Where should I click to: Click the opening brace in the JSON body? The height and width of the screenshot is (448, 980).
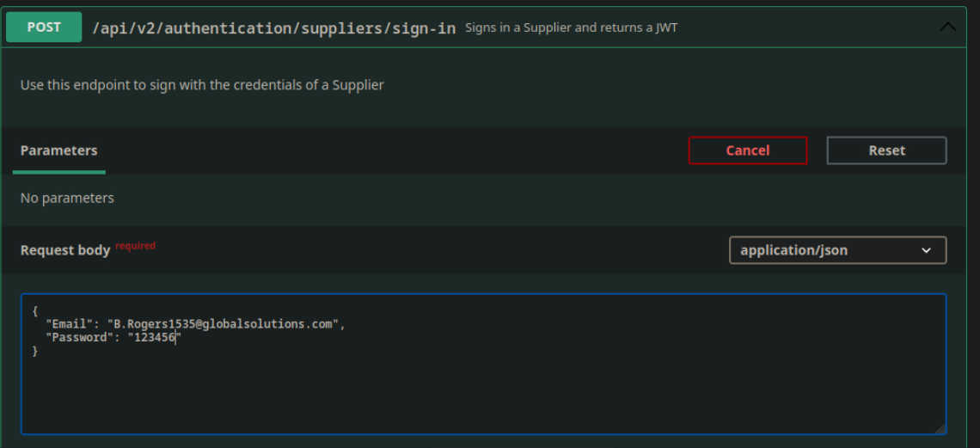35,310
